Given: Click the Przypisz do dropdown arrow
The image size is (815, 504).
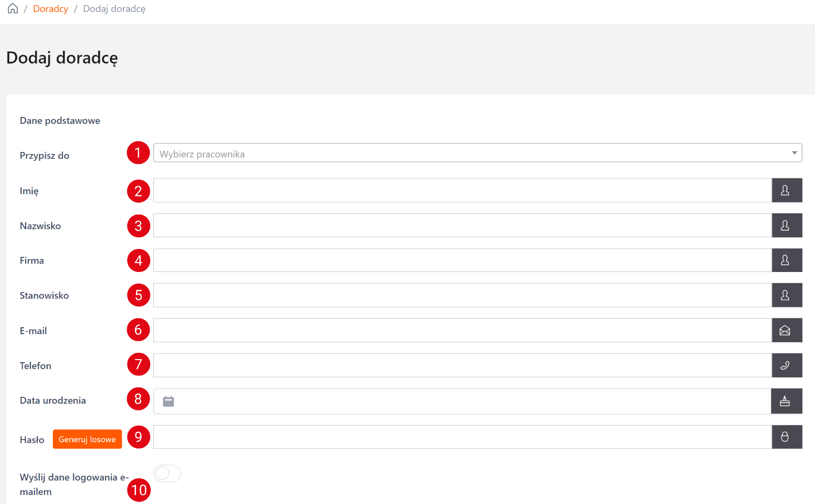Looking at the screenshot, I should coord(794,153).
